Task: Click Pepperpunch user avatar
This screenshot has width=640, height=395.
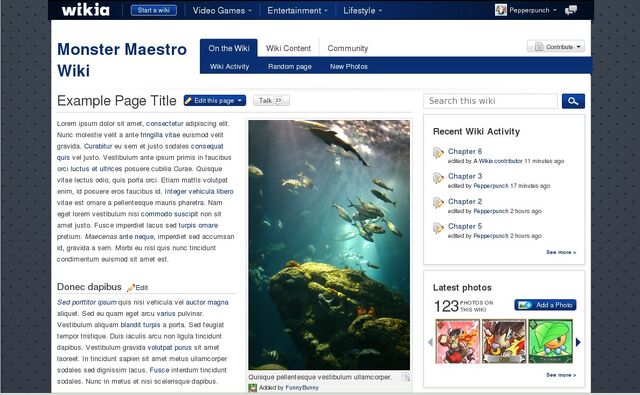Action: (500, 10)
